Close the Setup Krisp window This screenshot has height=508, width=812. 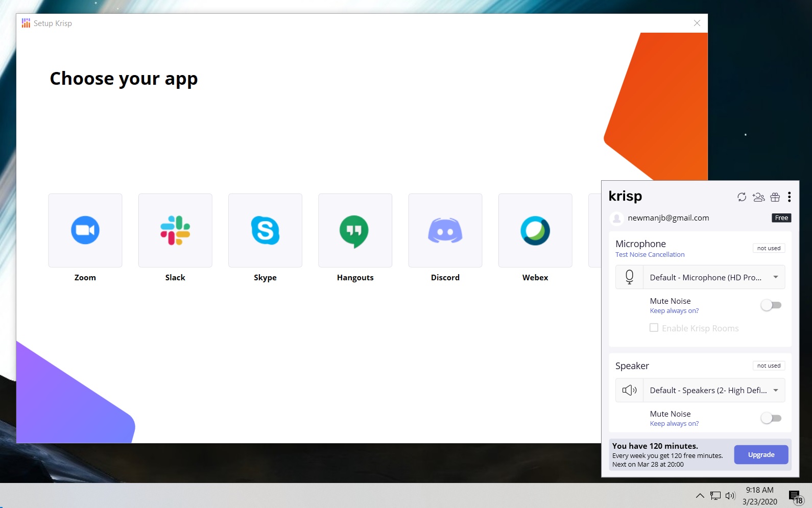pyautogui.click(x=697, y=23)
